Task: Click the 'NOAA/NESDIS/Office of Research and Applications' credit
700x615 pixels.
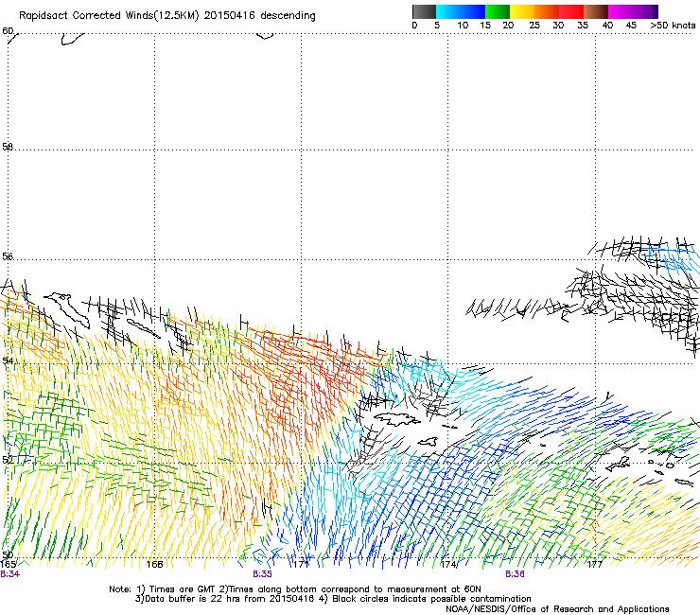Action: [557, 609]
